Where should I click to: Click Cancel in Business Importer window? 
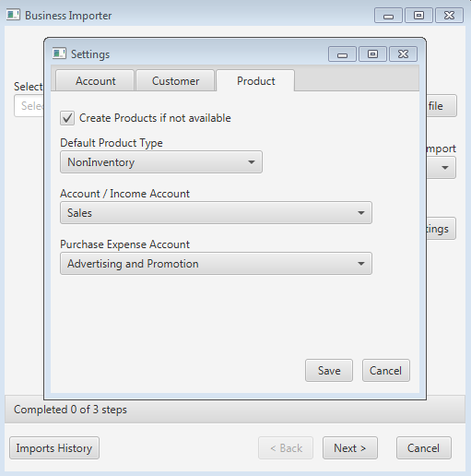pyautogui.click(x=423, y=448)
